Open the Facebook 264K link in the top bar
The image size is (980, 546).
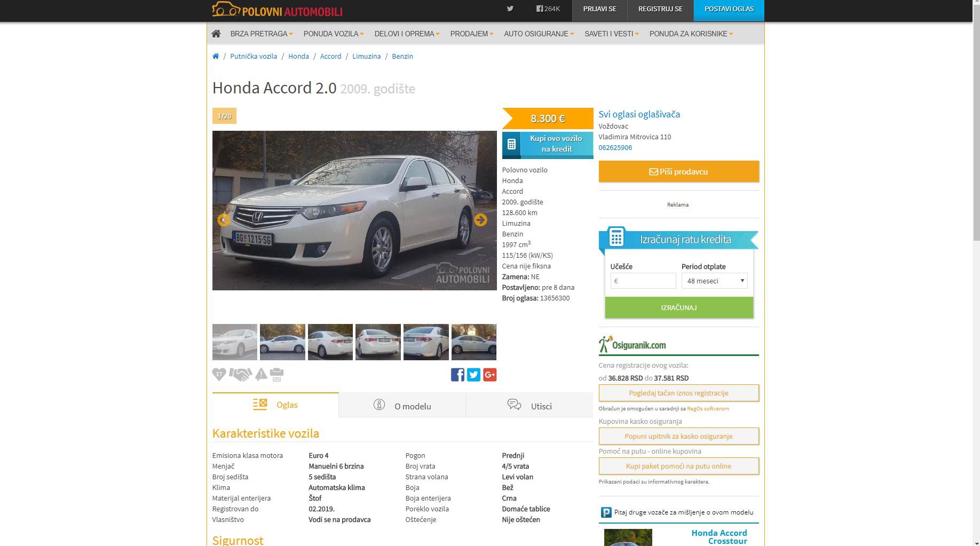tap(548, 9)
